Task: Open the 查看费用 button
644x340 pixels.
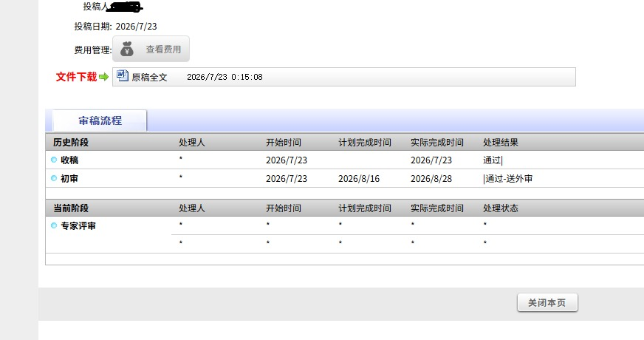Action: coord(151,49)
